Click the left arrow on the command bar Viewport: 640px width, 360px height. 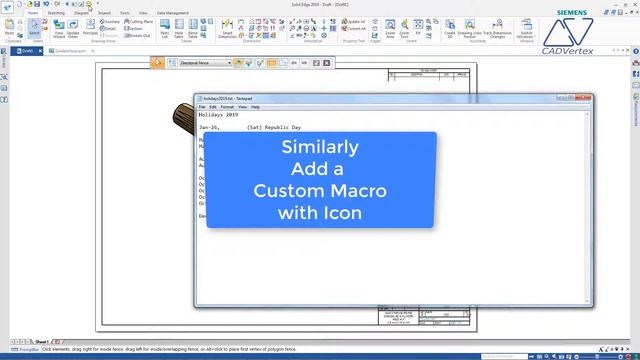pyautogui.click(x=294, y=63)
